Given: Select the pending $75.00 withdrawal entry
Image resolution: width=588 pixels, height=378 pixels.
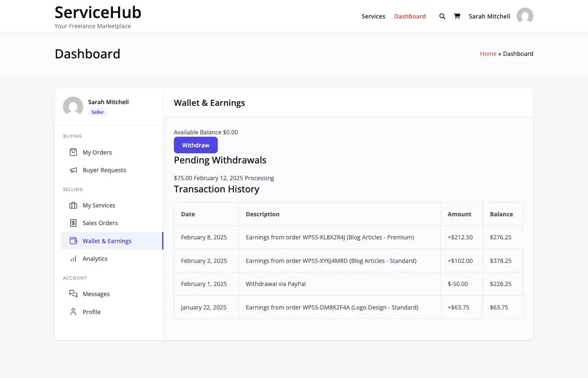Looking at the screenshot, I should 224,178.
